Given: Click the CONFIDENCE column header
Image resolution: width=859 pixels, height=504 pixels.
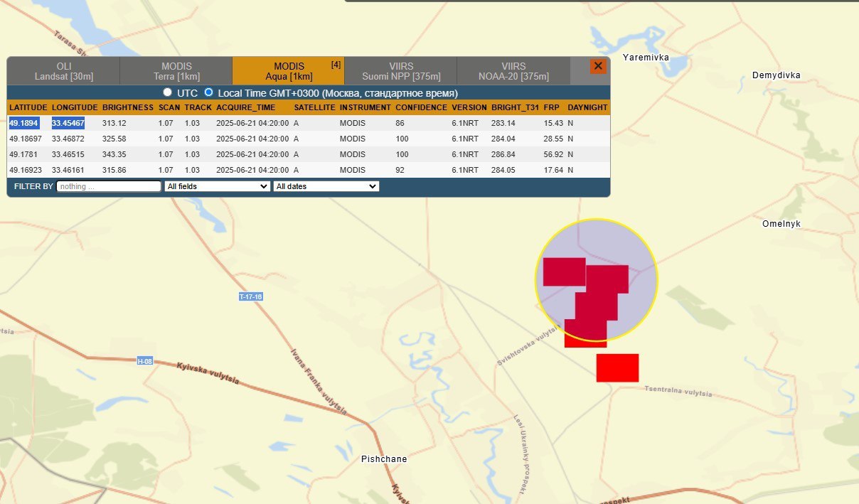Looking at the screenshot, I should tap(421, 107).
